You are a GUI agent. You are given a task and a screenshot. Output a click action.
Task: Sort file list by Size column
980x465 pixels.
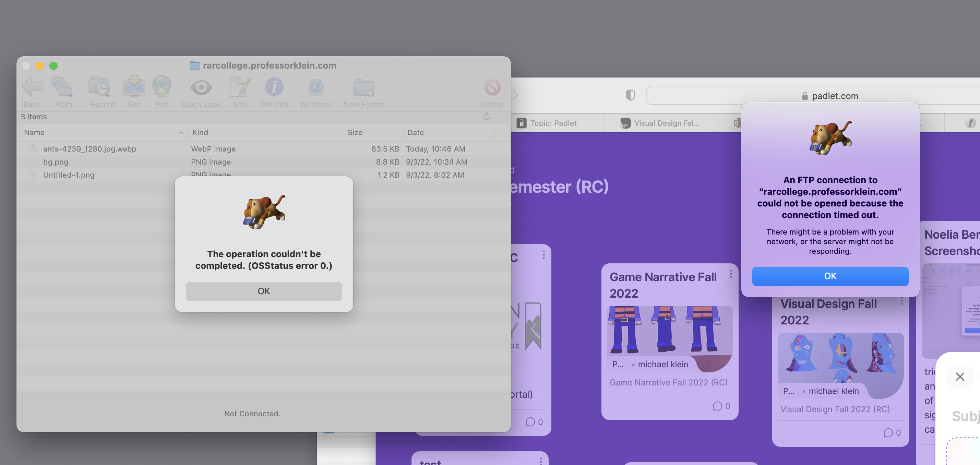(x=374, y=132)
